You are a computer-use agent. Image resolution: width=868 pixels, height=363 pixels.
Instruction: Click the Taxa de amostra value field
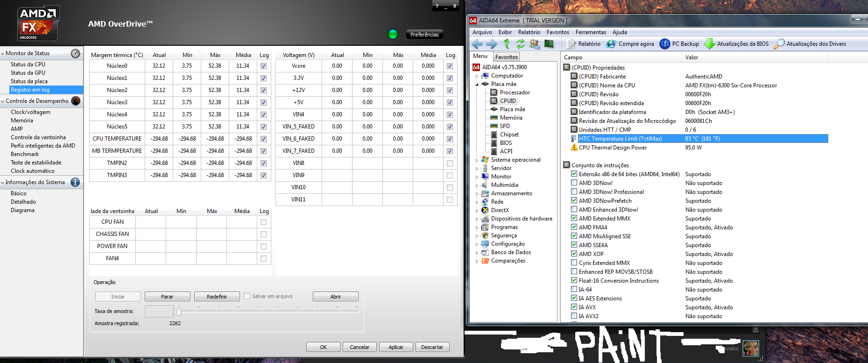tap(159, 311)
